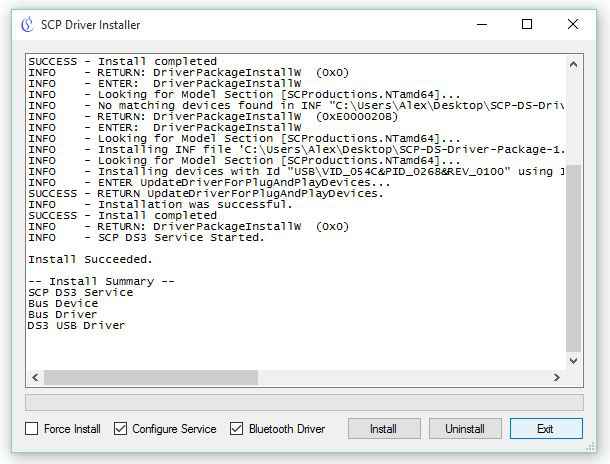This screenshot has width=610, height=464.
Task: Click the installation progress bar
Action: pyautogui.click(x=304, y=403)
